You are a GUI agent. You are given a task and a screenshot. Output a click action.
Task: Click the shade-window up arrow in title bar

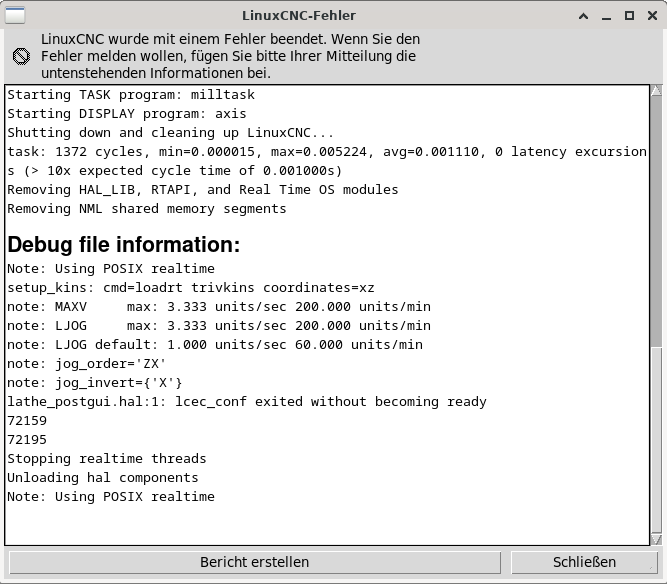tap(584, 16)
